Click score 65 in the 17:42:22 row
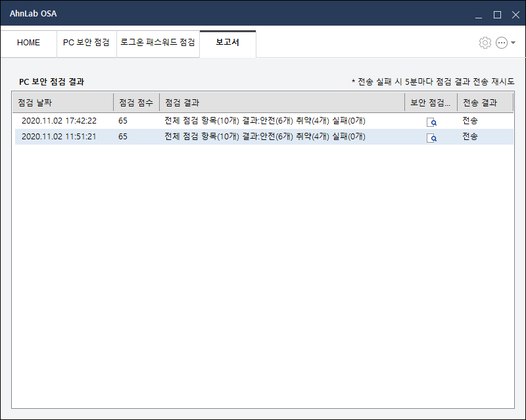This screenshot has width=526, height=420. pyautogui.click(x=123, y=121)
